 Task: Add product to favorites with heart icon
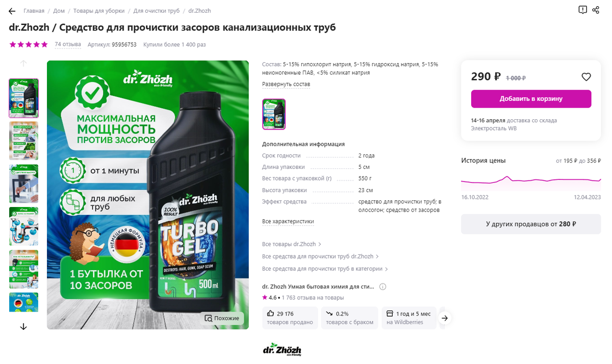tap(586, 77)
